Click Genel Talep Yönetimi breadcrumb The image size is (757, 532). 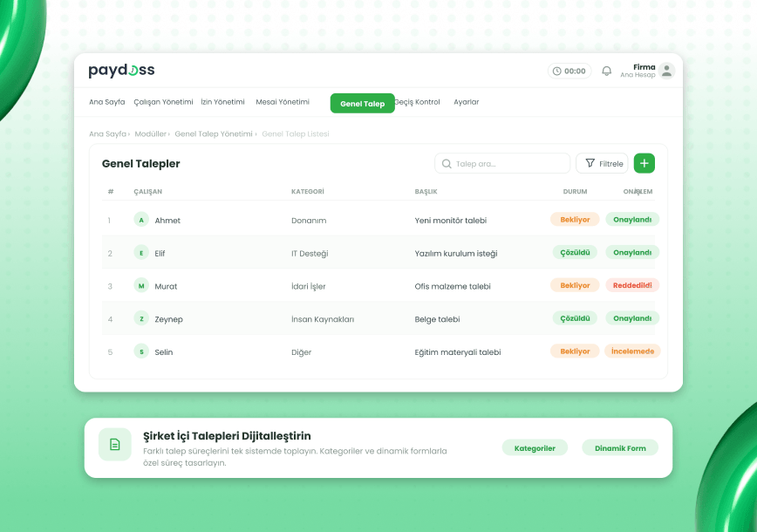214,133
